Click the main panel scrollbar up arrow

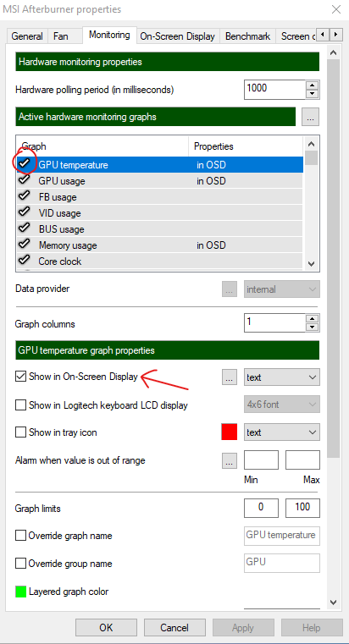(334, 52)
